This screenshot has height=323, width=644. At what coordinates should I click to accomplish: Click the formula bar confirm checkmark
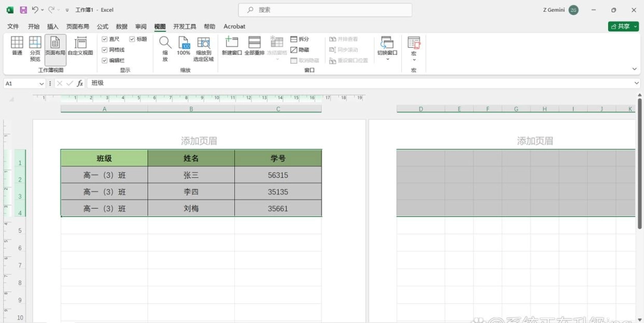[69, 83]
